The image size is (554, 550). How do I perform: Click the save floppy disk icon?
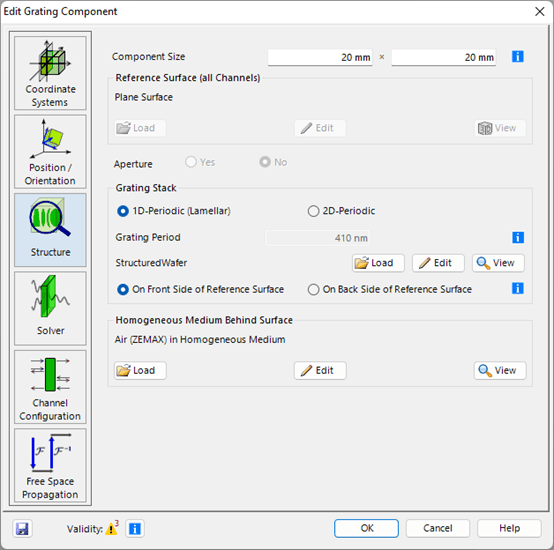[22, 529]
